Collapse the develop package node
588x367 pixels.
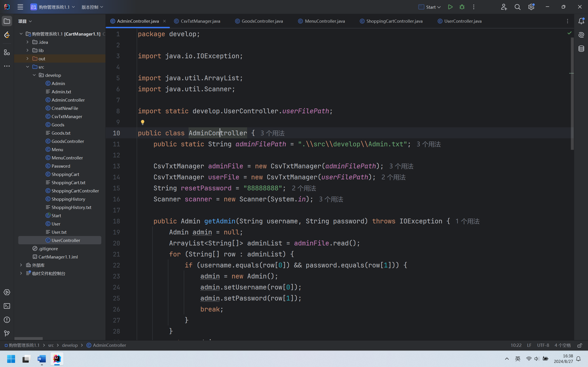click(34, 75)
